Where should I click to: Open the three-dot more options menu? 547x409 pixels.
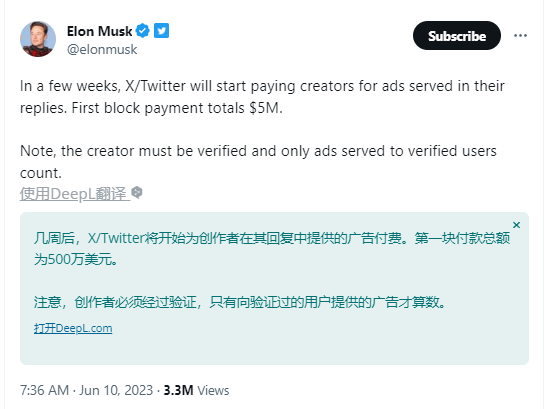(x=520, y=36)
